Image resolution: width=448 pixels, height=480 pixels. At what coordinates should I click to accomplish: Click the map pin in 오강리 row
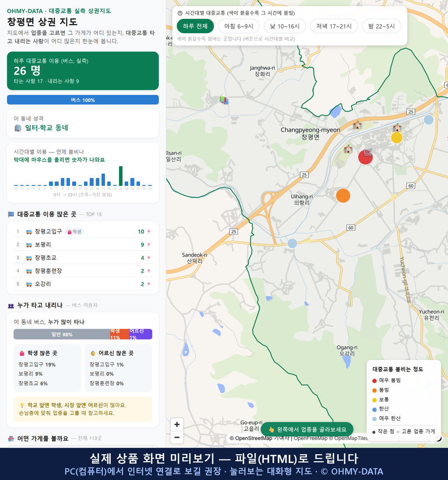tap(149, 285)
